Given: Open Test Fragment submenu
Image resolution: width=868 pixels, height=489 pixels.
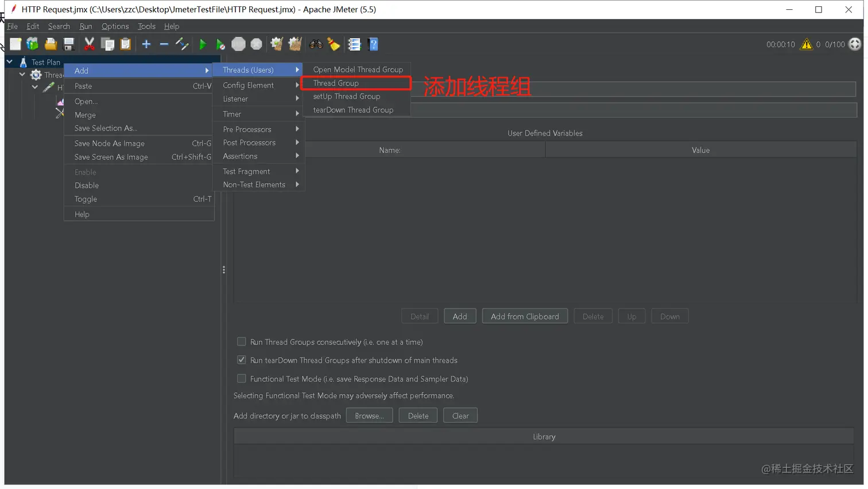Looking at the screenshot, I should point(258,171).
